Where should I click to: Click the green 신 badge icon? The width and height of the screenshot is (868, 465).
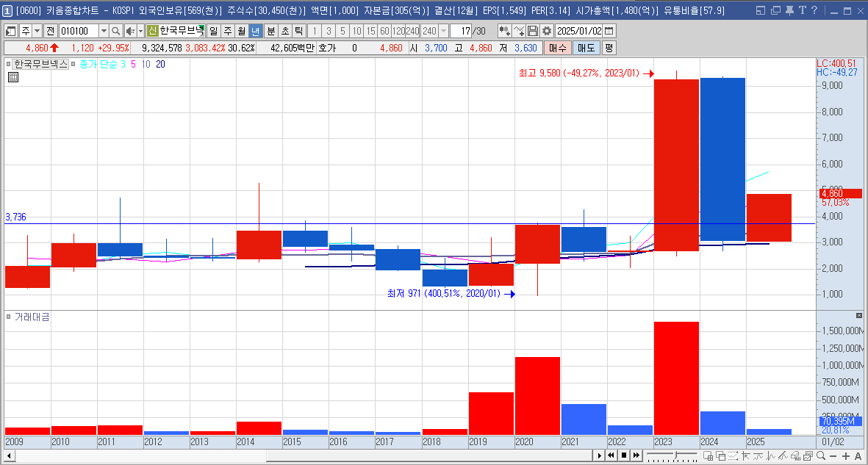[x=153, y=31]
